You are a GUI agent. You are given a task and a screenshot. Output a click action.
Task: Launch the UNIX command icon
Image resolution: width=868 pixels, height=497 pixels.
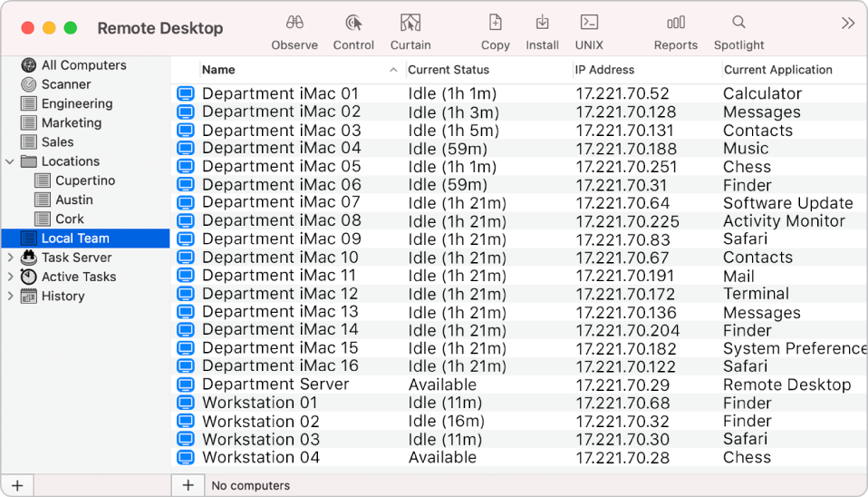[589, 23]
